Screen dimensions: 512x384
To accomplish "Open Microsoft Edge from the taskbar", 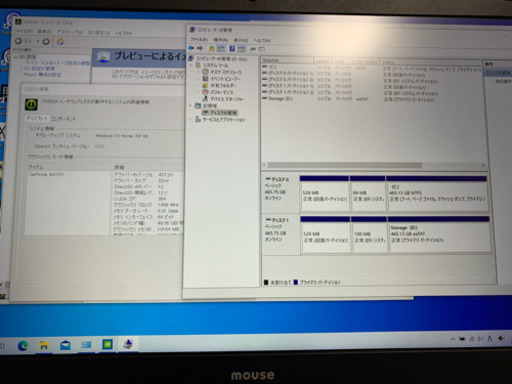I will (23, 346).
